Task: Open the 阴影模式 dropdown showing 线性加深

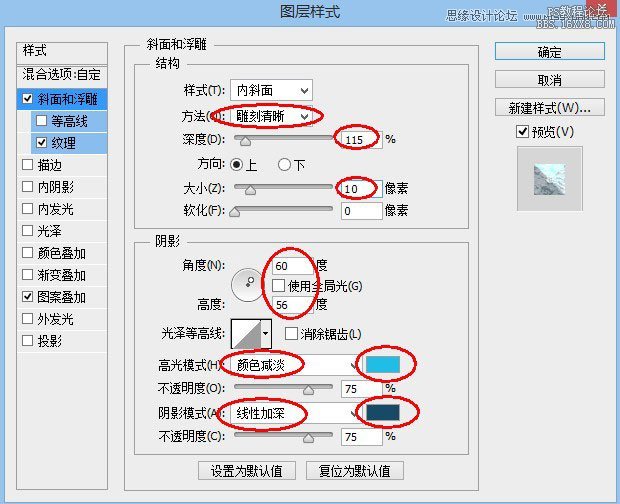Action: (x=294, y=413)
